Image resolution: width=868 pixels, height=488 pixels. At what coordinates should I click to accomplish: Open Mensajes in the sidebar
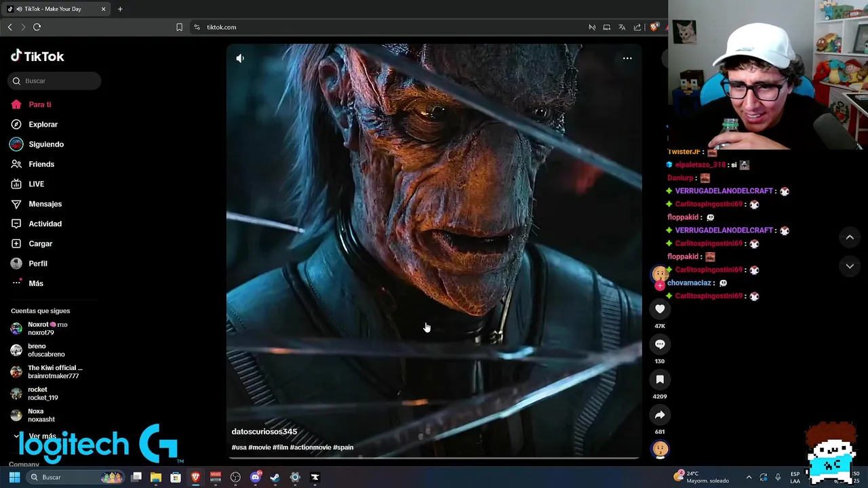point(45,204)
